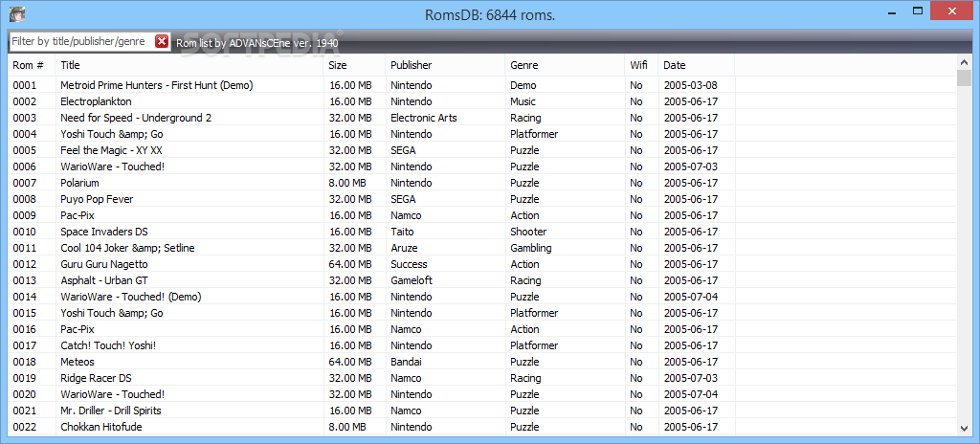Screen dimensions: 980x444
Task: Select Ridge Racer DS title
Action: 96,378
